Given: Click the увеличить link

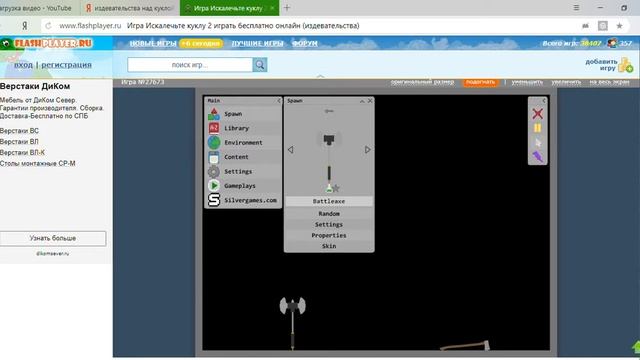Looking at the screenshot, I should pyautogui.click(x=566, y=82).
